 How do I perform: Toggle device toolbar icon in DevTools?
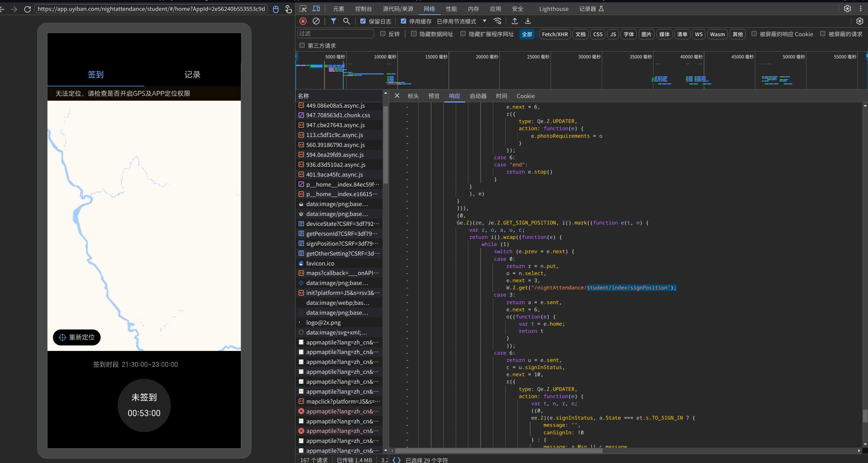pos(316,9)
